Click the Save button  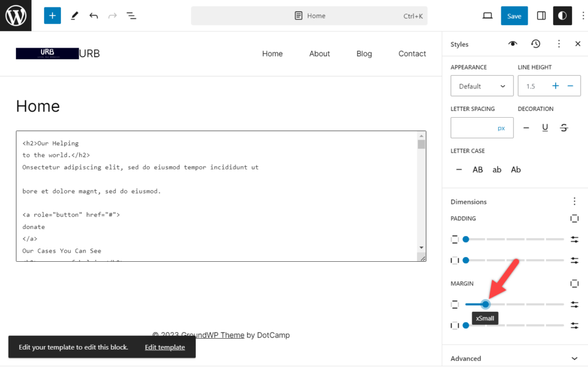tap(514, 16)
